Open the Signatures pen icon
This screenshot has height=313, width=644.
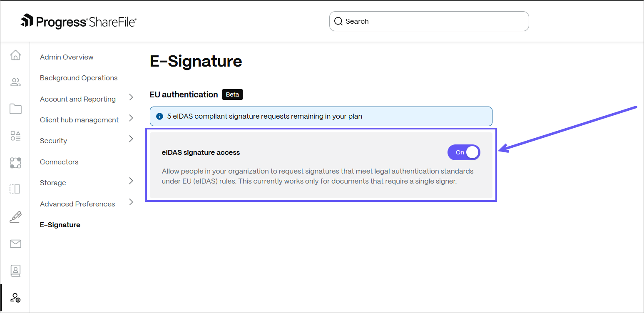pos(15,216)
